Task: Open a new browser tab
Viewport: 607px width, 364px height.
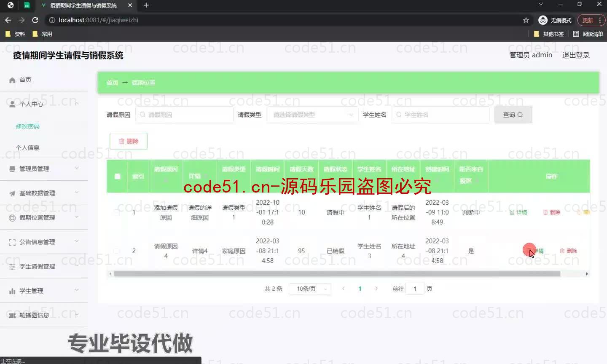Action: pos(146,5)
